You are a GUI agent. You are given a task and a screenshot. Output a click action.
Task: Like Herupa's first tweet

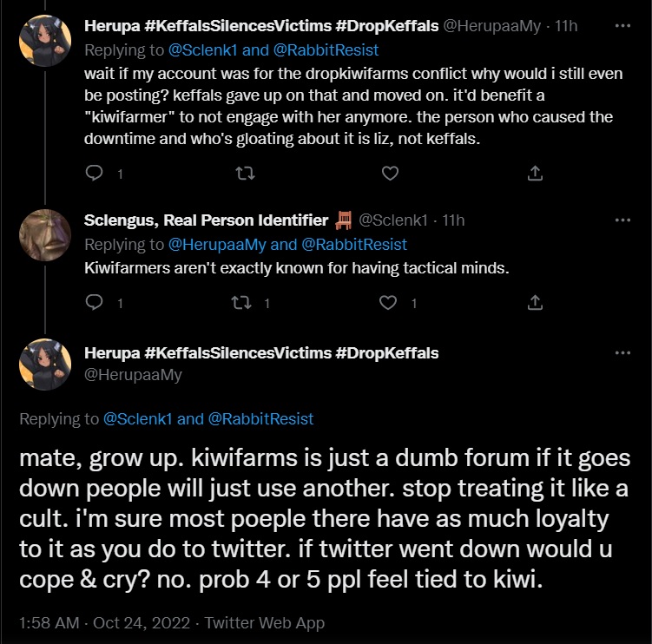tap(390, 174)
